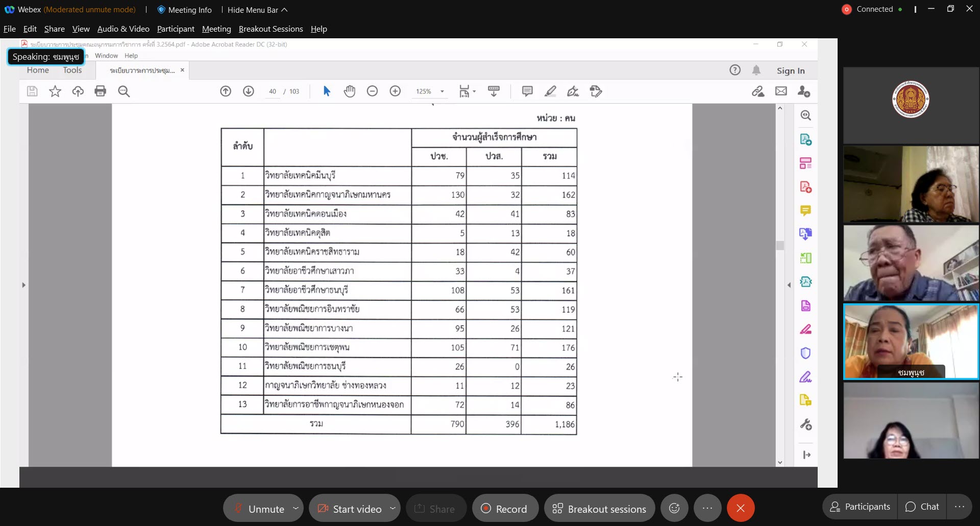This screenshot has height=526, width=980.
Task: Click the Export PDF tool icon
Action: point(806,139)
